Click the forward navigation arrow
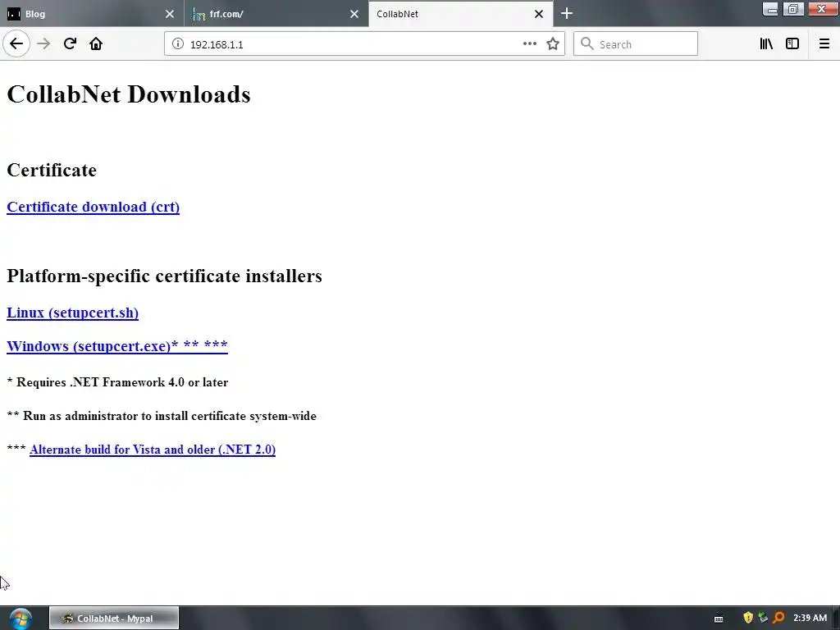This screenshot has height=630, width=840. click(43, 44)
